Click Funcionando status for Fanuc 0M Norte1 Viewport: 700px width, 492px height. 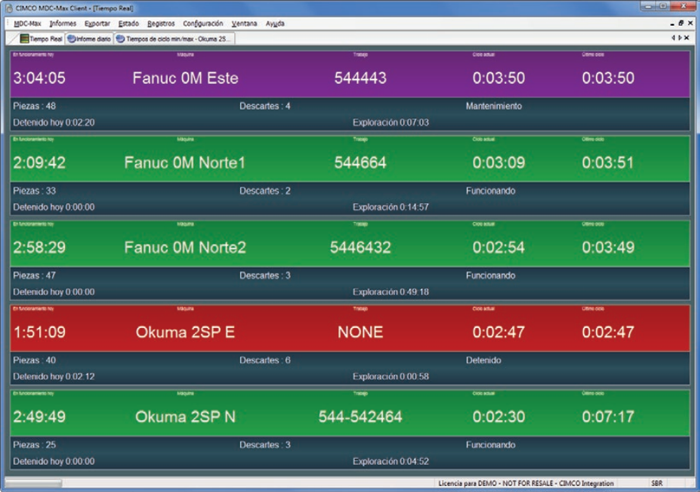point(491,191)
